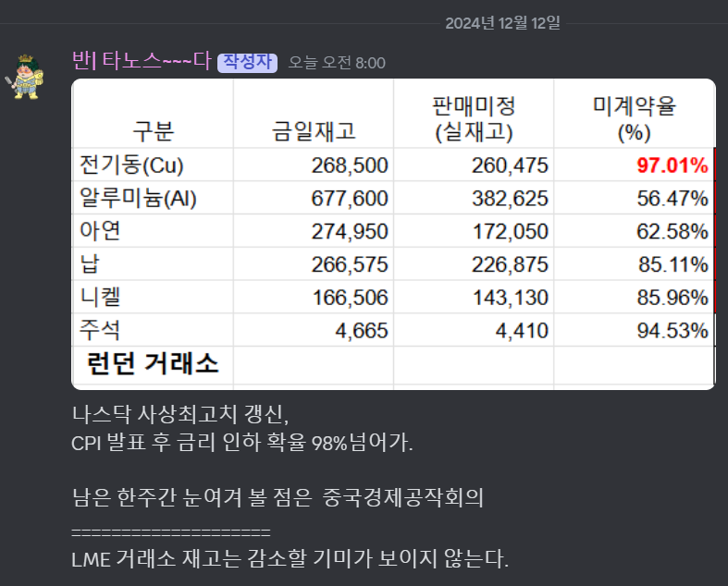The image size is (728, 586).
Task: Select the 아연 row label
Action: tap(100, 230)
